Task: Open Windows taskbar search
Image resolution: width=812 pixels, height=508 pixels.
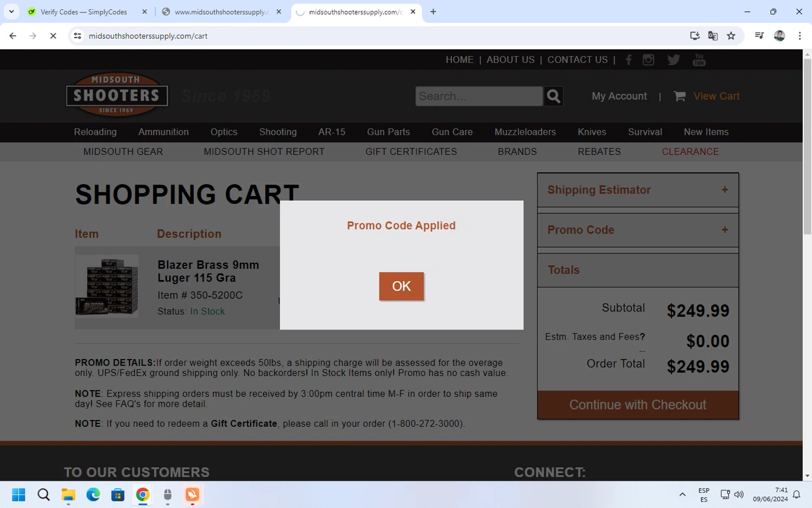Action: tap(44, 494)
